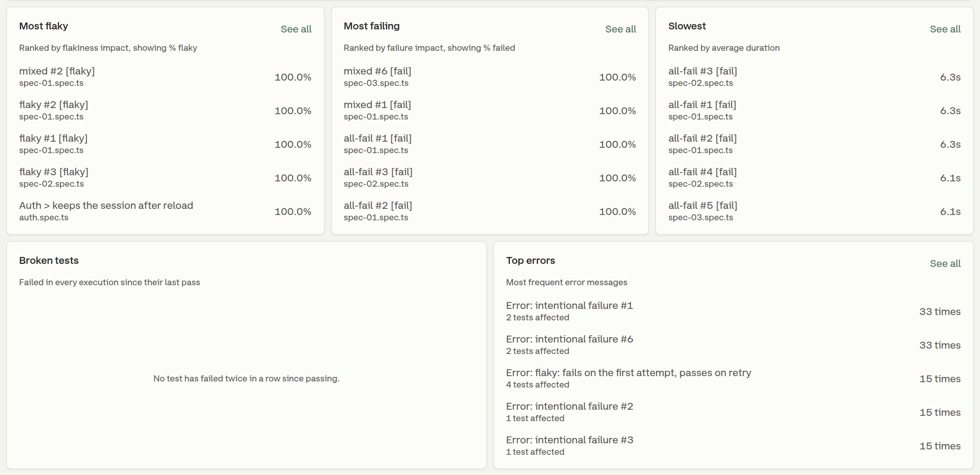Image resolution: width=980 pixels, height=475 pixels.
Task: Select Error: intentional failure #2
Action: [733, 412]
